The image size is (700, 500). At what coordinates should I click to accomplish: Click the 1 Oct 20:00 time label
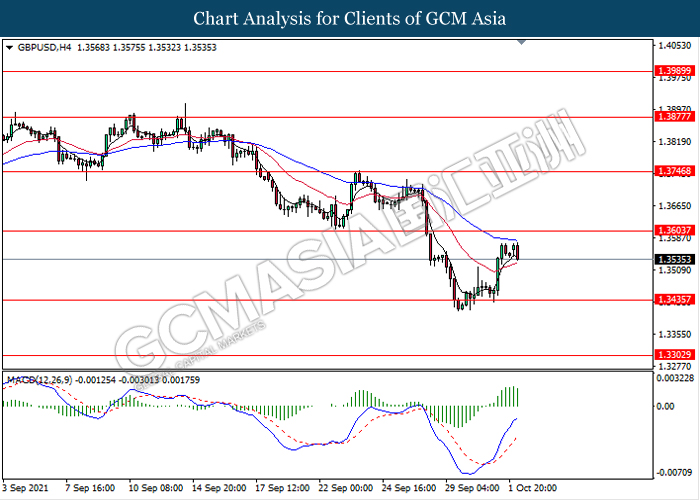[533, 488]
